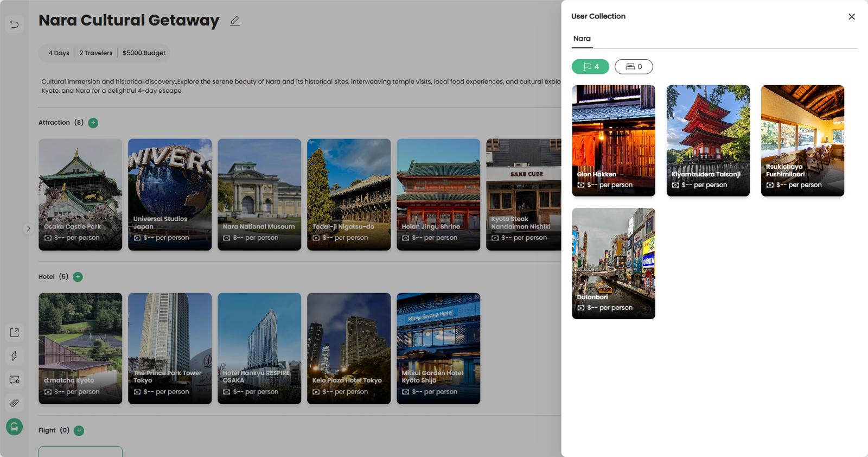The image size is (868, 457).
Task: Click the lightning bolt icon
Action: point(15,356)
